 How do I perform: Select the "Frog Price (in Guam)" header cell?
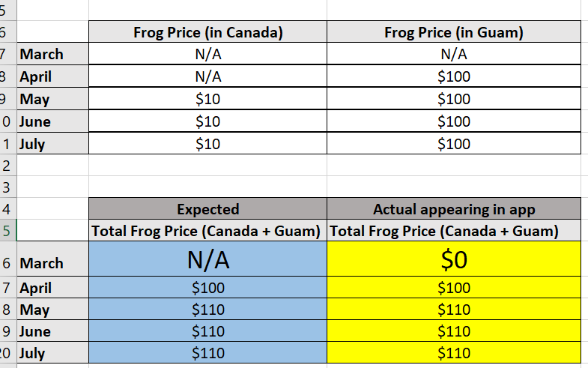pos(453,32)
